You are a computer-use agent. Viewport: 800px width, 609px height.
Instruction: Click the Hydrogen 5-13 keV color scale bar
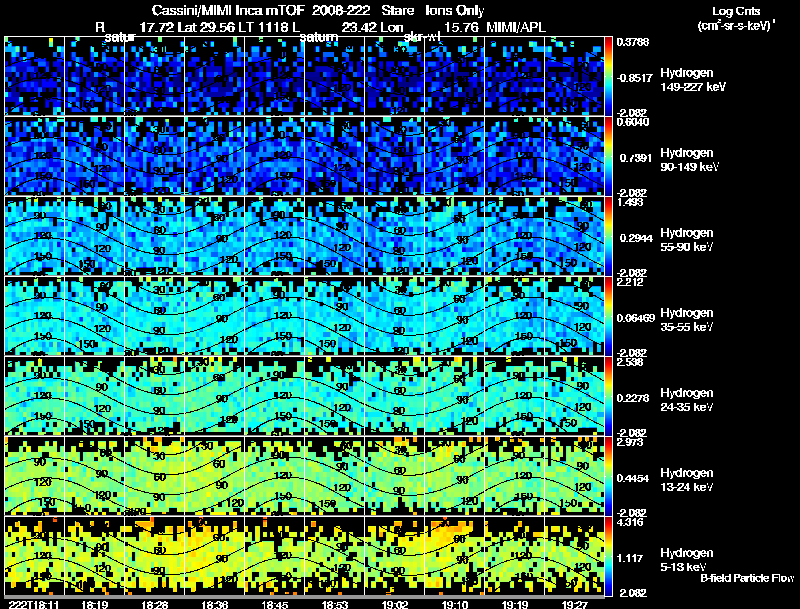point(608,556)
